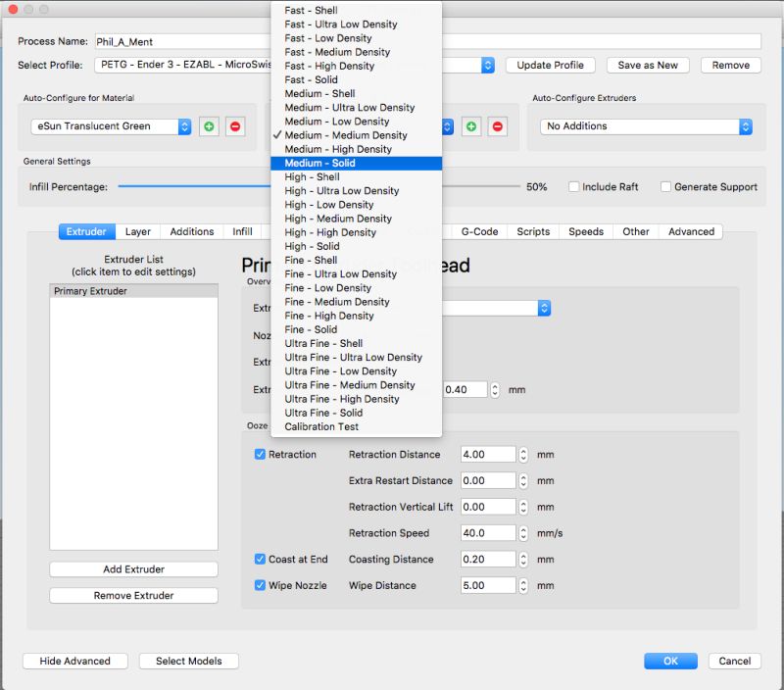Select Primary Extruder in the extruder list
The height and width of the screenshot is (690, 784).
point(133,288)
